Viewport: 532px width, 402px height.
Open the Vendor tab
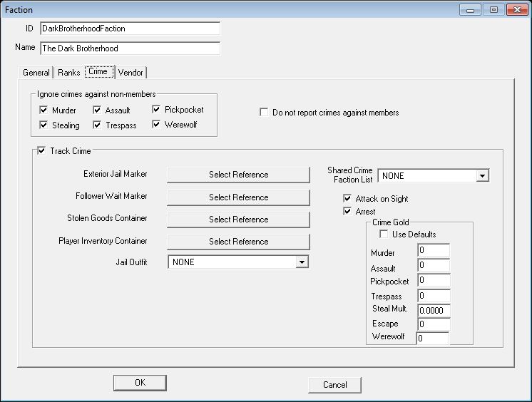click(131, 72)
